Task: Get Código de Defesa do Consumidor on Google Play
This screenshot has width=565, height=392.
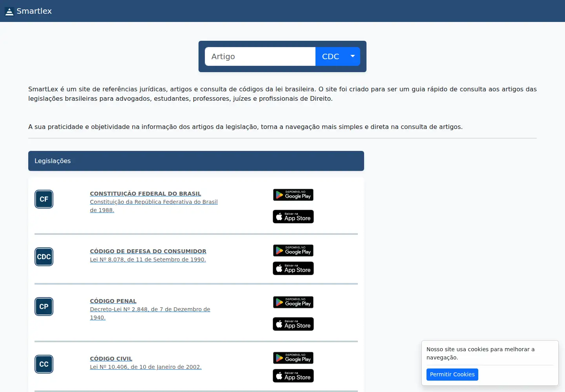Action: click(293, 250)
